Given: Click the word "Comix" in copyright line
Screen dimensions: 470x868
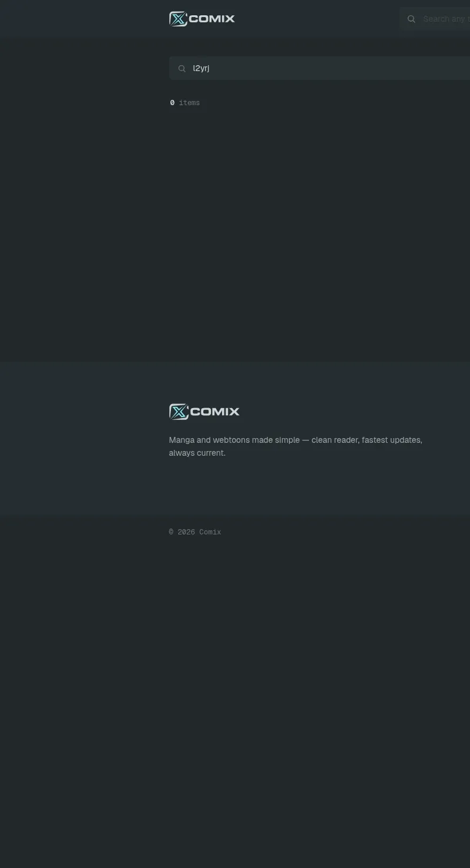Looking at the screenshot, I should pyautogui.click(x=210, y=532).
